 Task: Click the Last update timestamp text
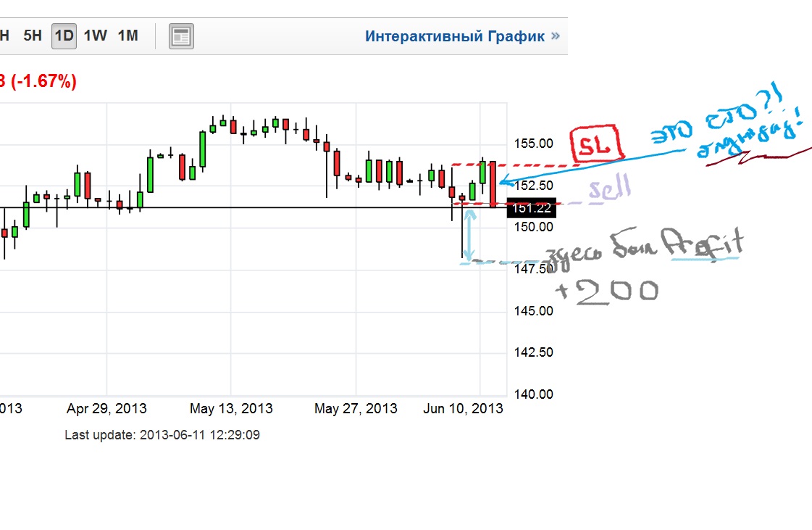[162, 435]
